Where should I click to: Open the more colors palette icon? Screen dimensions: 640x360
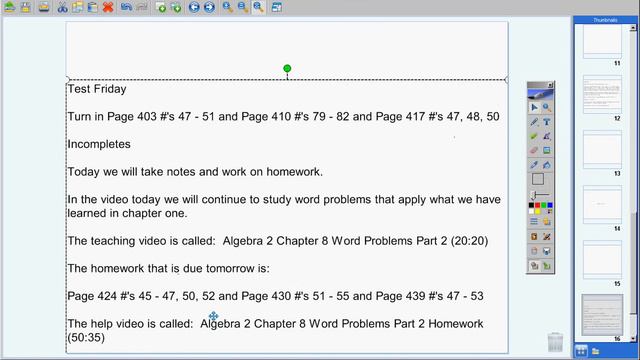tap(550, 211)
